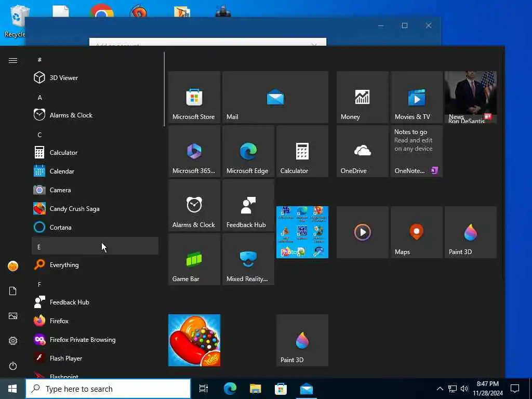Open the Microsoft Store tile
Image resolution: width=532 pixels, height=399 pixels.
[x=194, y=97]
